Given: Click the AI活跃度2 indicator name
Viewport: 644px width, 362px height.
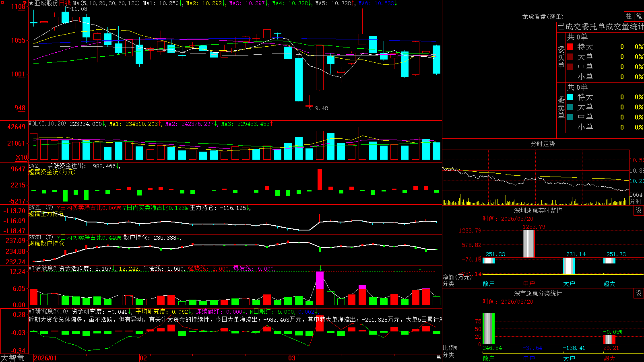Looking at the screenshot, I should point(42,269).
